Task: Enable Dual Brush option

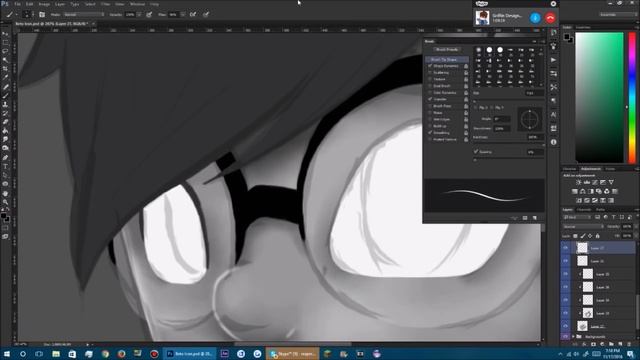Action: point(430,86)
